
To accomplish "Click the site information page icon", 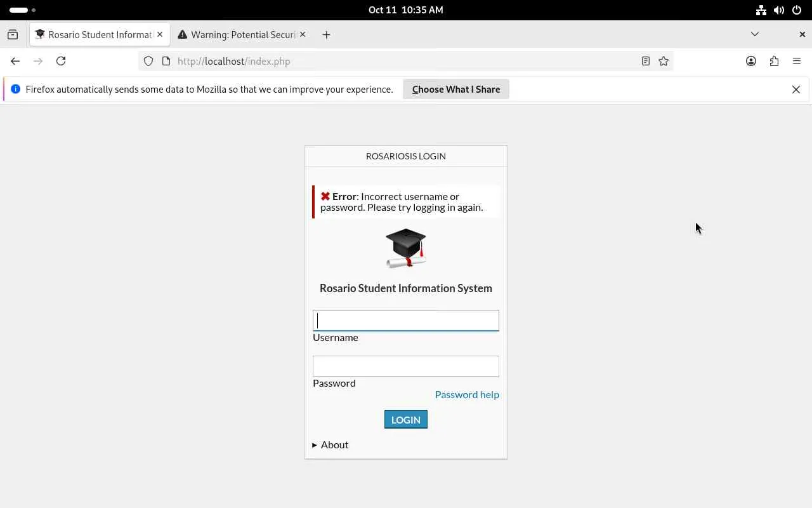I will point(166,61).
